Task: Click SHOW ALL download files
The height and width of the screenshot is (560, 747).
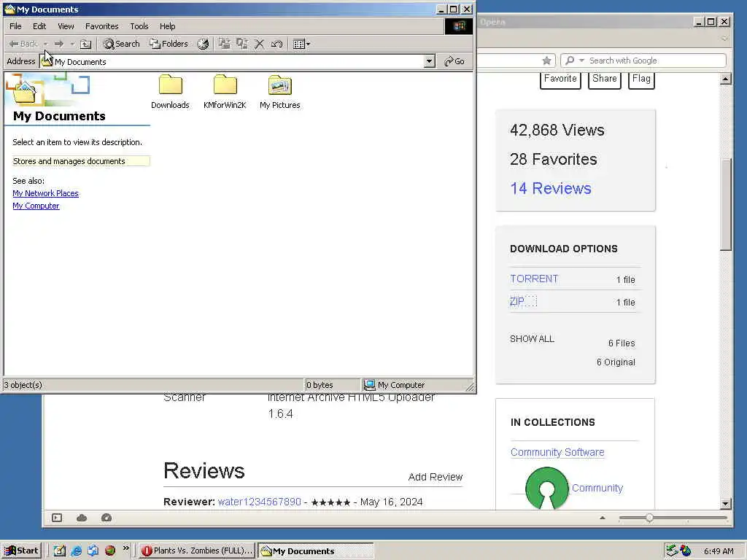Action: pyautogui.click(x=532, y=339)
